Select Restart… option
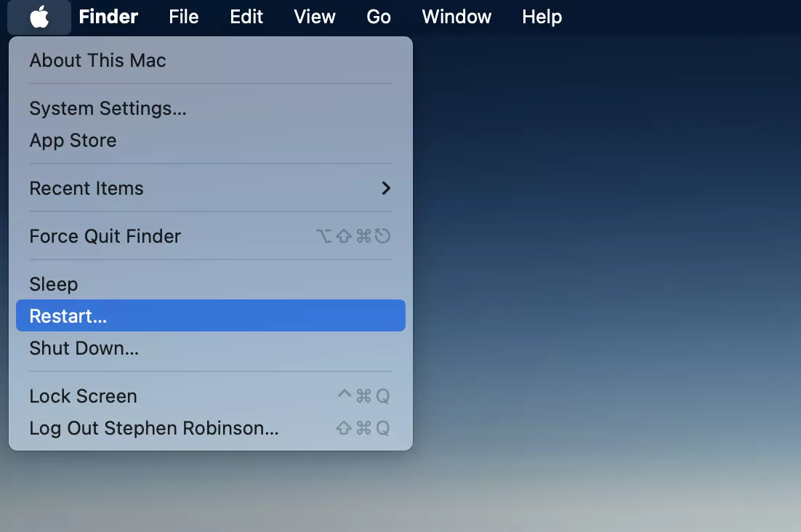The image size is (801, 532). pos(211,315)
